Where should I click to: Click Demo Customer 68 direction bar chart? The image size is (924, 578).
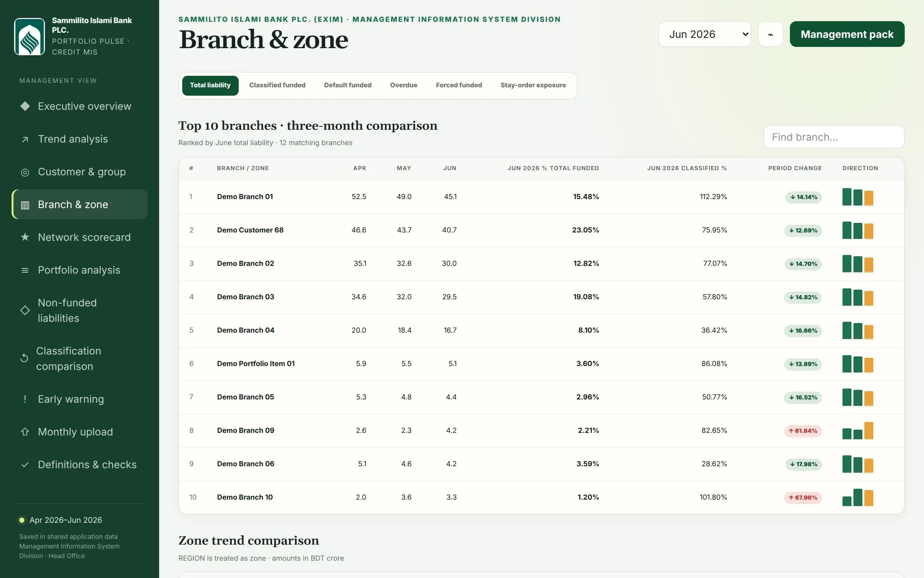coord(858,230)
